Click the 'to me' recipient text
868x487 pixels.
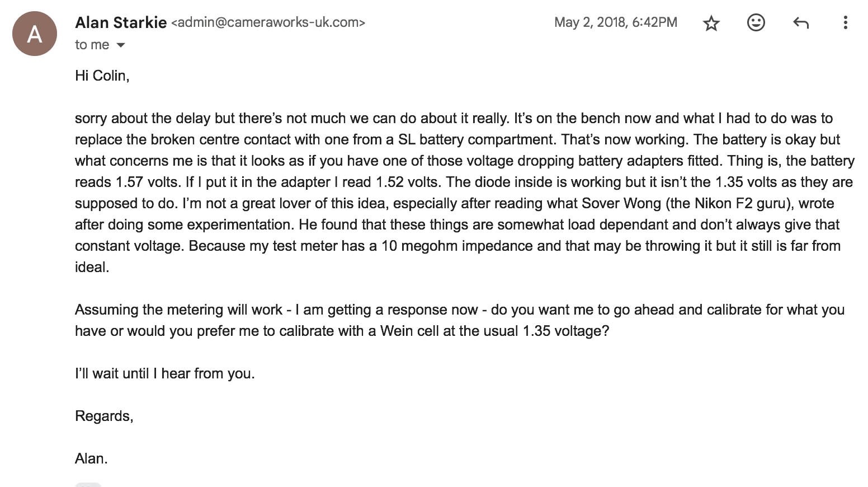coord(92,45)
